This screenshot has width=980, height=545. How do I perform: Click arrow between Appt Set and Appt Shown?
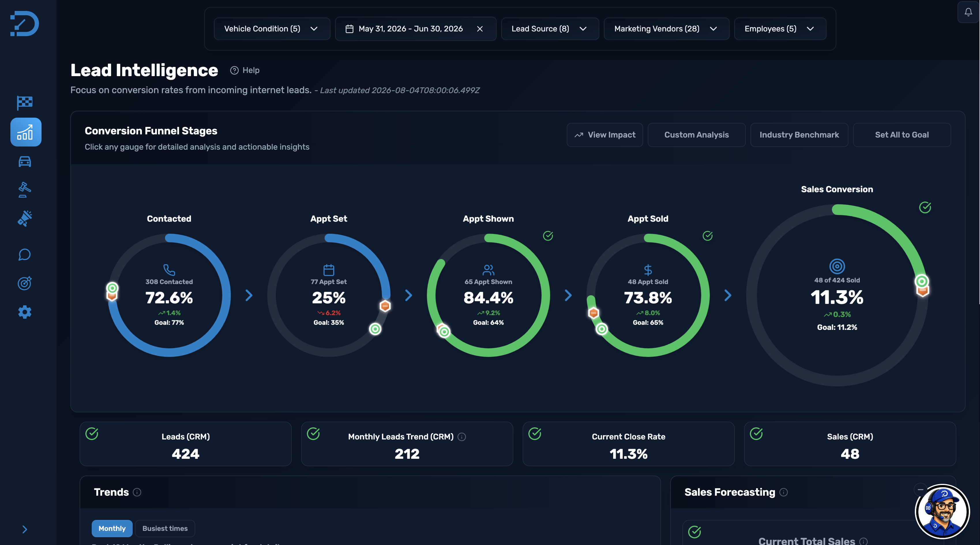409,295
